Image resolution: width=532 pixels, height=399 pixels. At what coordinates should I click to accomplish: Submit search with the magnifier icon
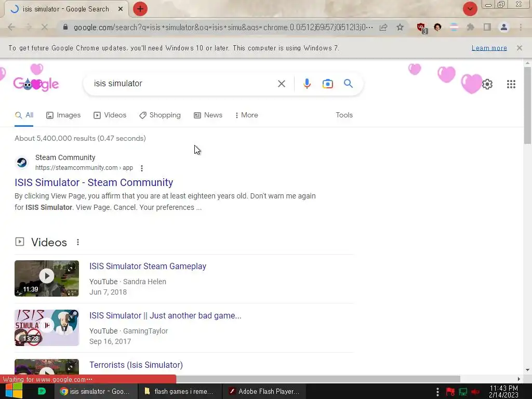pyautogui.click(x=349, y=84)
